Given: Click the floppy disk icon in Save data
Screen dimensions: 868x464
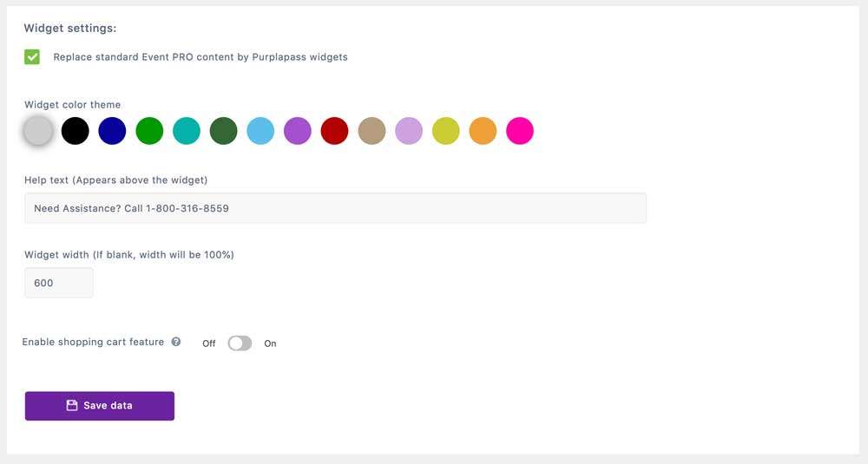Looking at the screenshot, I should tap(72, 405).
